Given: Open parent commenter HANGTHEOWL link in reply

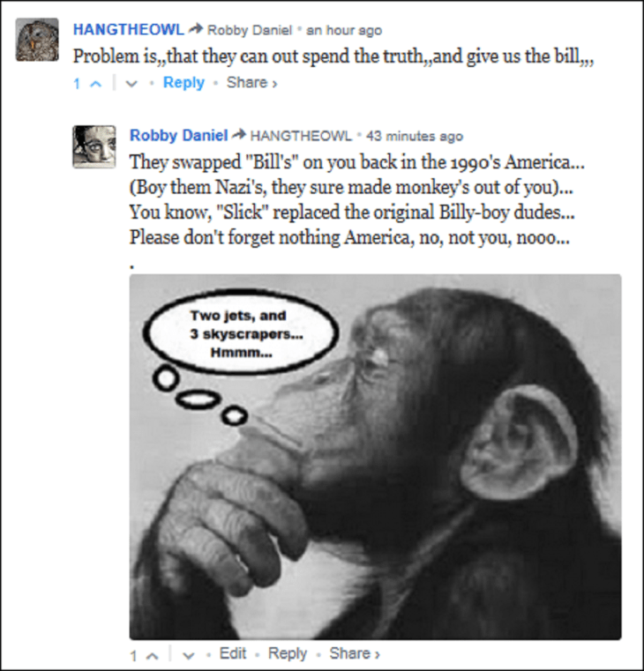Looking at the screenshot, I should point(301,136).
